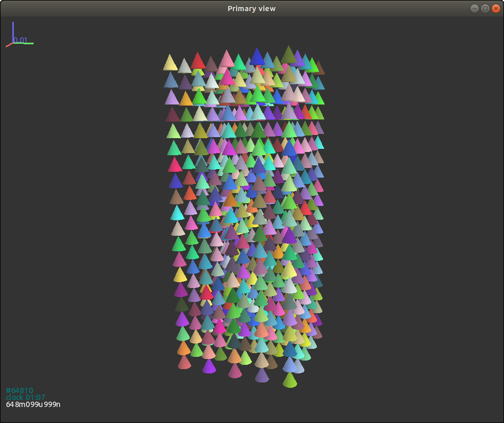Click the iteration counter #64810
This screenshot has width=504, height=423.
coord(19,390)
